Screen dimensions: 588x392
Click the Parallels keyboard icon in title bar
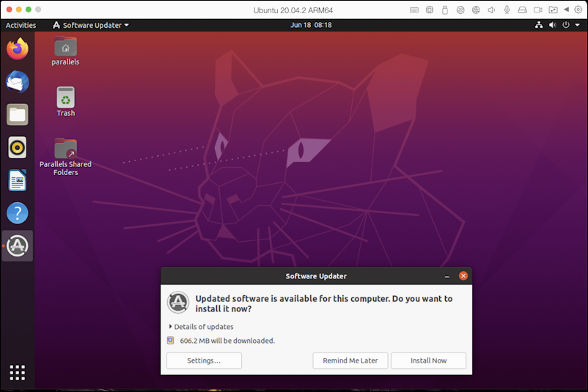(414, 10)
